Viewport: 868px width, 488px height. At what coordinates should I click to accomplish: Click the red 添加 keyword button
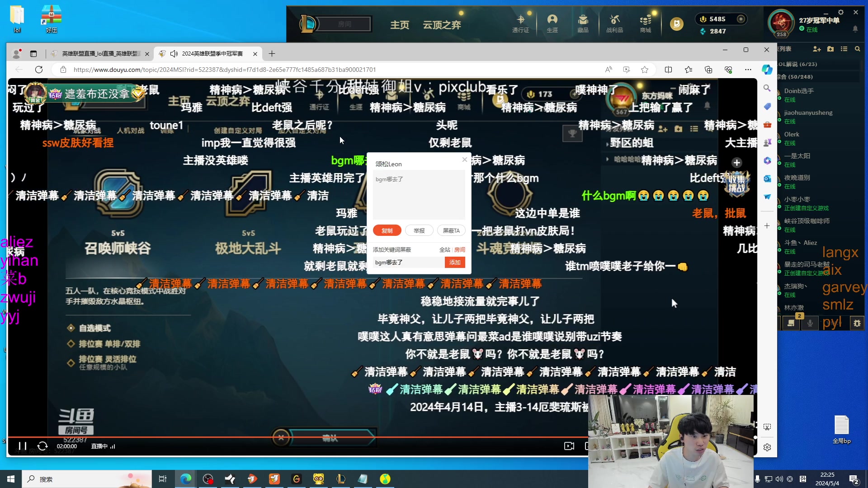455,262
